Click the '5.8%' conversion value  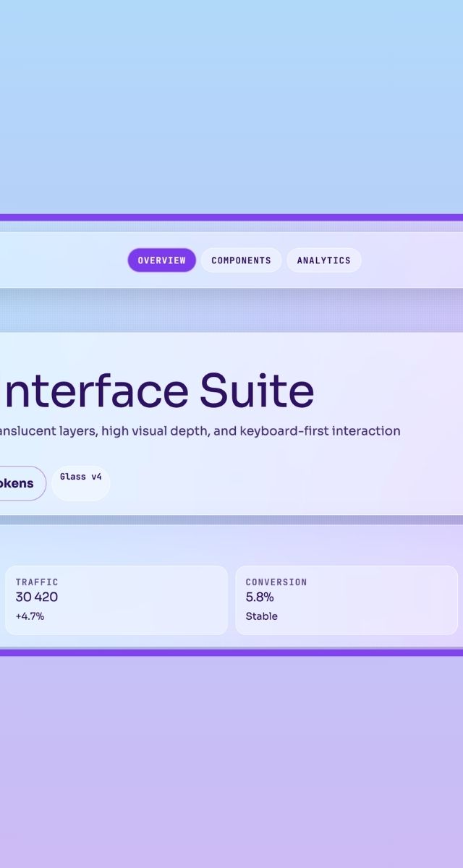click(260, 597)
